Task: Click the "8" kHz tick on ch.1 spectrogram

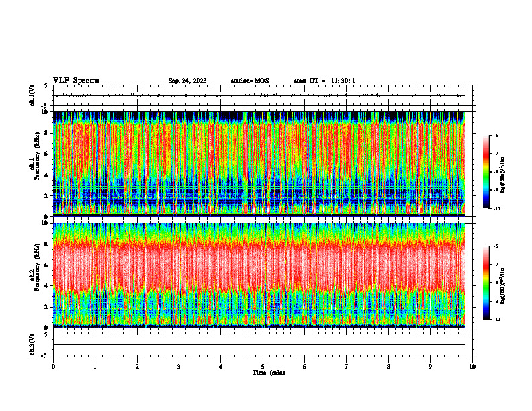Action: 47,133
